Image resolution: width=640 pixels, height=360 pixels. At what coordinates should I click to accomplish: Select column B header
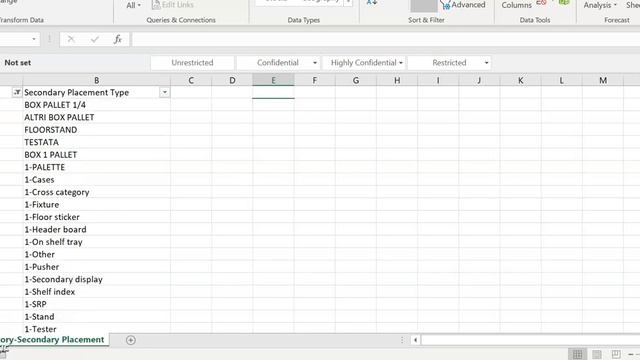click(96, 80)
